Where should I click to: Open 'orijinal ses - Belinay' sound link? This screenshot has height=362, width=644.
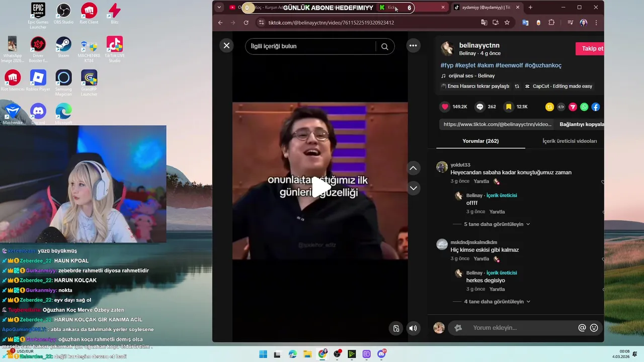click(471, 76)
